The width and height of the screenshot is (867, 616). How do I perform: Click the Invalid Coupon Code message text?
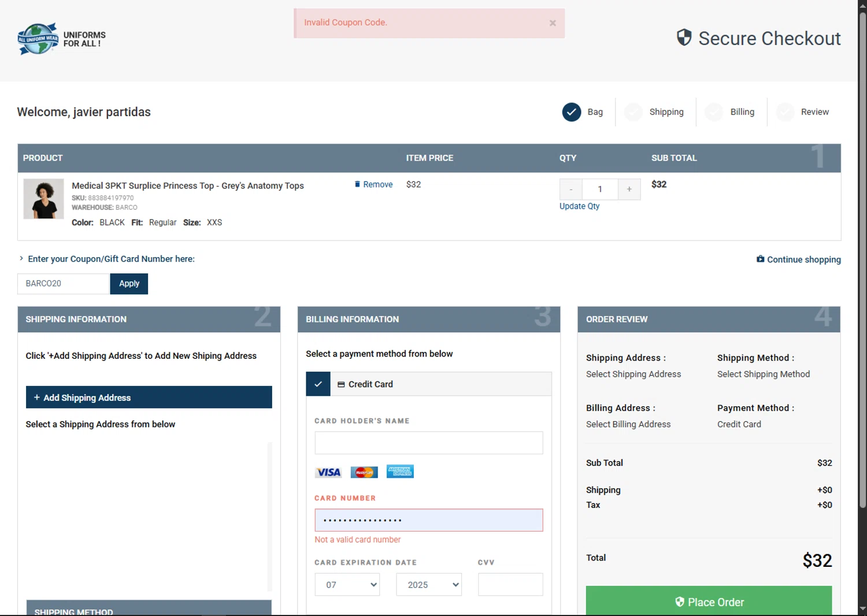tap(346, 23)
